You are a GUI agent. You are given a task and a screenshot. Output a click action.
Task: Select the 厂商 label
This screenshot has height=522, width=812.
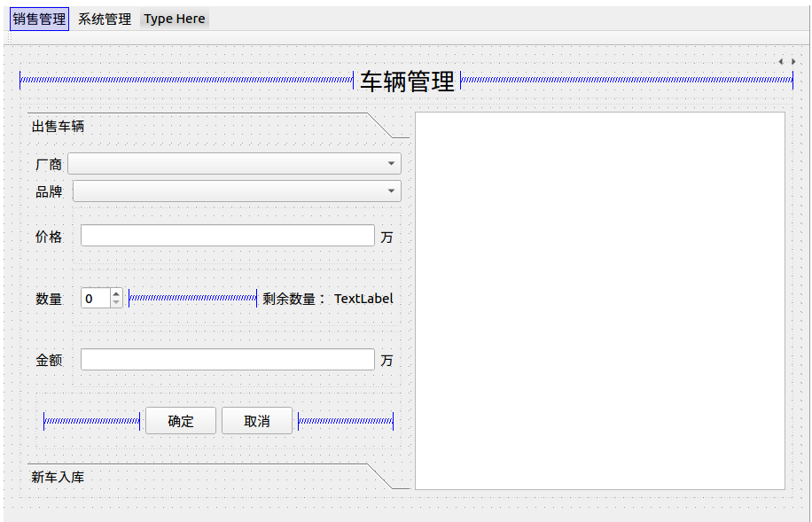tap(49, 165)
